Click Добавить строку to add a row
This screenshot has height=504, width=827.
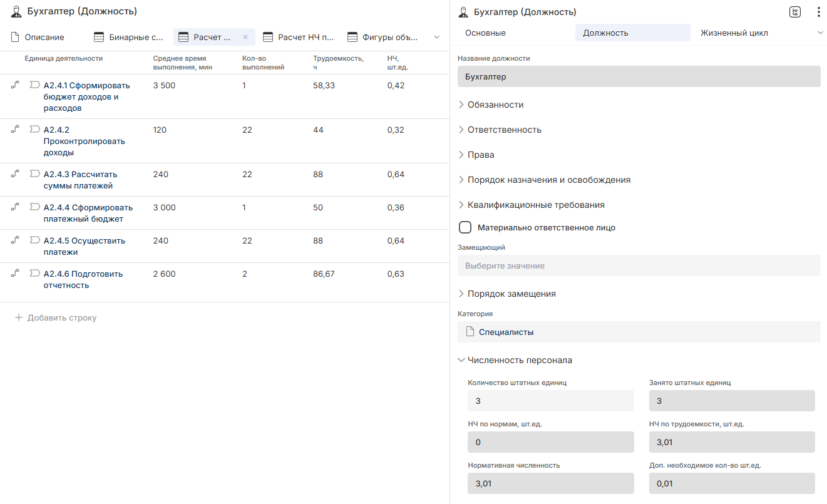pyautogui.click(x=61, y=318)
